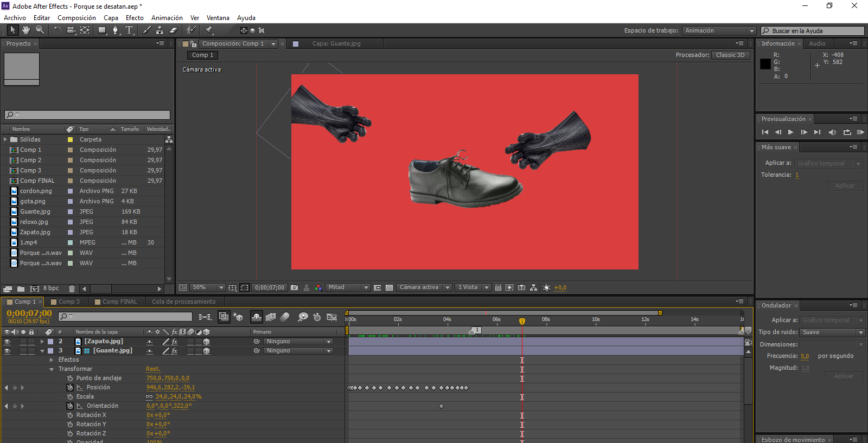Select the Unified Camera tool
This screenshot has height=443, width=868.
71,30
